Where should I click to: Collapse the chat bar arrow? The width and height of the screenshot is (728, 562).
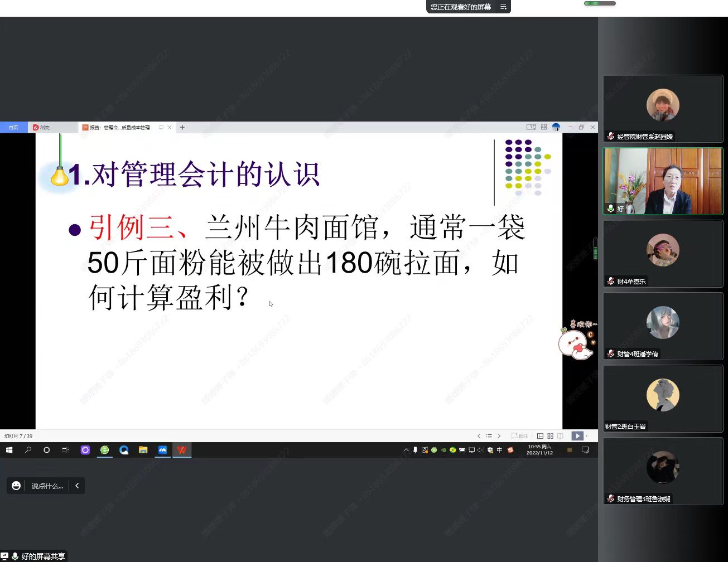pos(77,486)
